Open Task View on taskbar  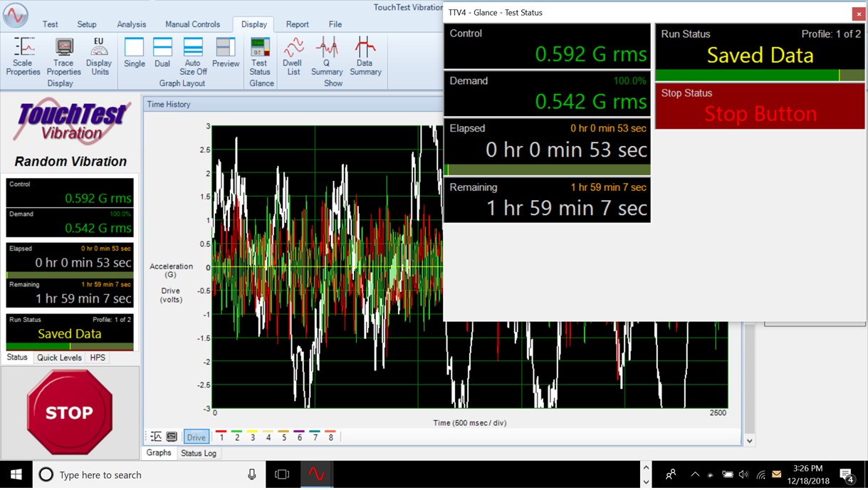click(x=282, y=474)
